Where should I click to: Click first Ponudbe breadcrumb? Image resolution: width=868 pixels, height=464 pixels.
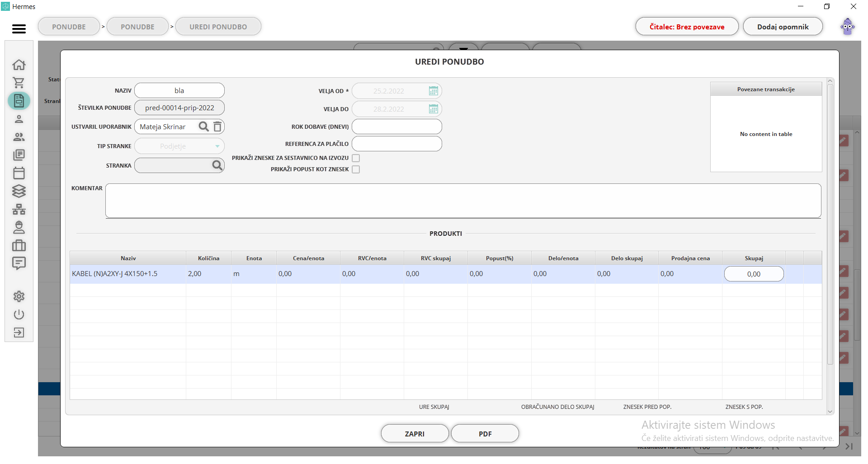(x=69, y=27)
